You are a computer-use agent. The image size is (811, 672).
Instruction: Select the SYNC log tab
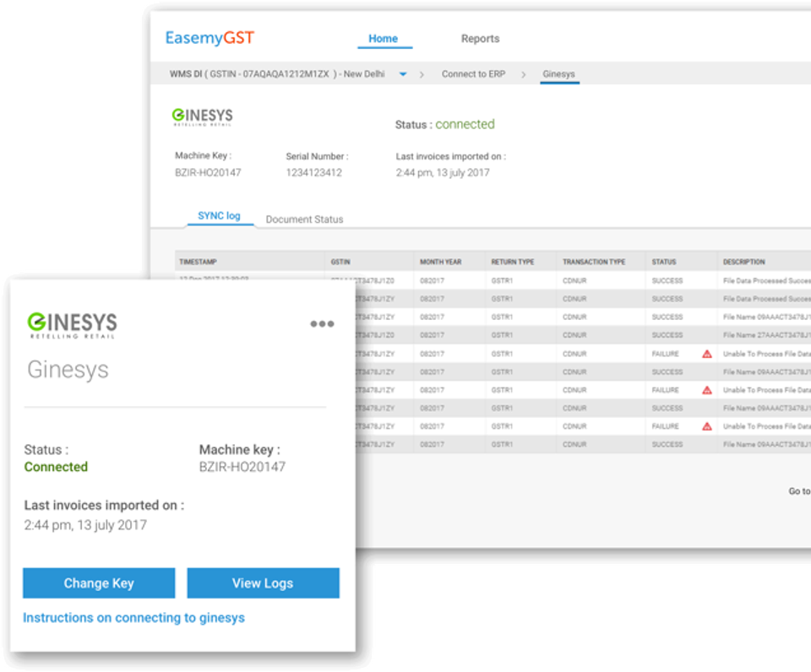[x=219, y=216]
